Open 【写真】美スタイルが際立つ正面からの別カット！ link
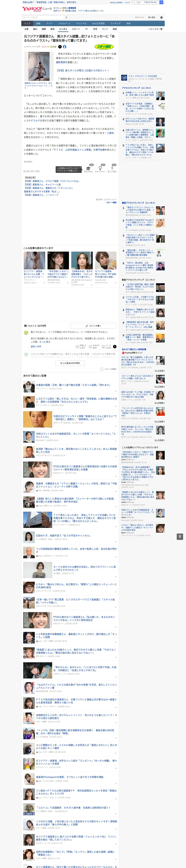The width and height of the screenshot is (186, 868). pos(82,70)
